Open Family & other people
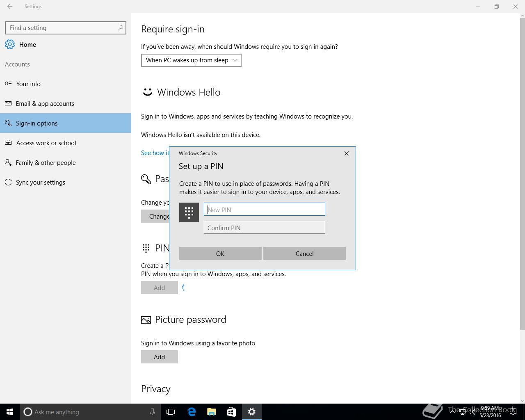 coord(66,162)
